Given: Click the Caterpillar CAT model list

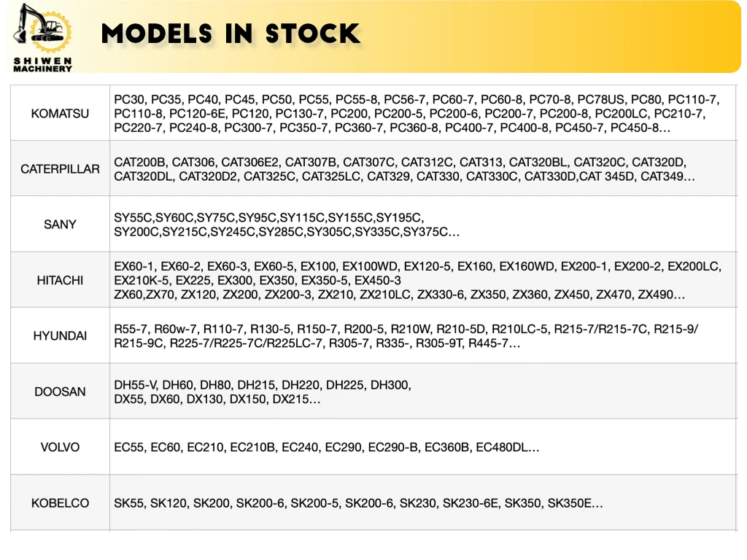Looking at the screenshot, I should (405, 169).
